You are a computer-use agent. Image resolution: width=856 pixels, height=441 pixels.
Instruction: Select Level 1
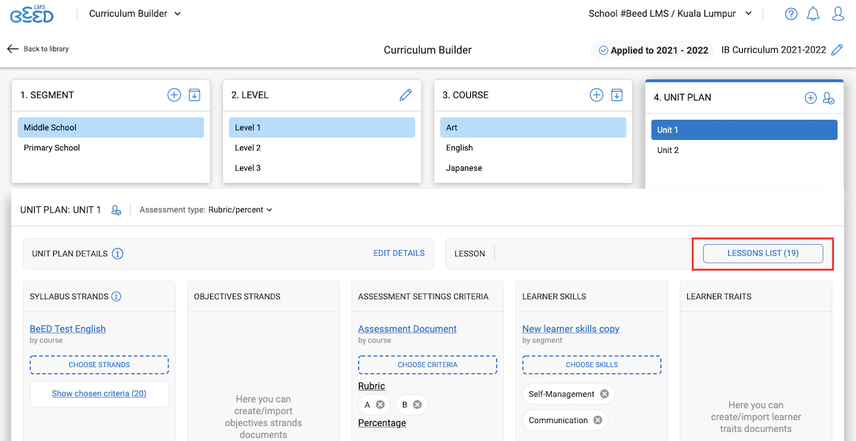[x=322, y=128]
